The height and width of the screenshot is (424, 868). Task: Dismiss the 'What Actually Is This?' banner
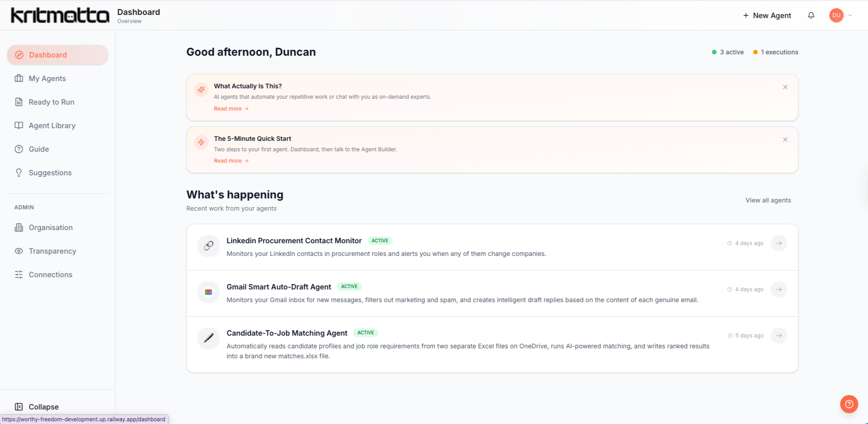[785, 87]
